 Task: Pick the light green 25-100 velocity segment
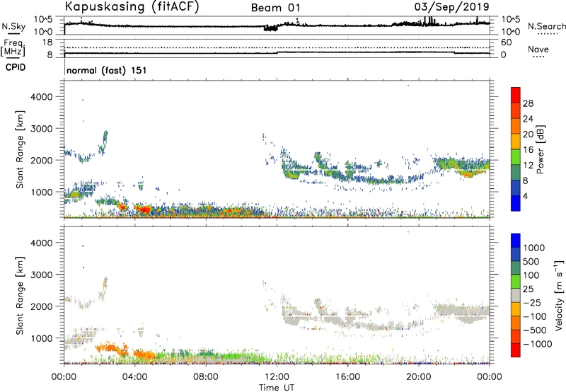(x=516, y=282)
